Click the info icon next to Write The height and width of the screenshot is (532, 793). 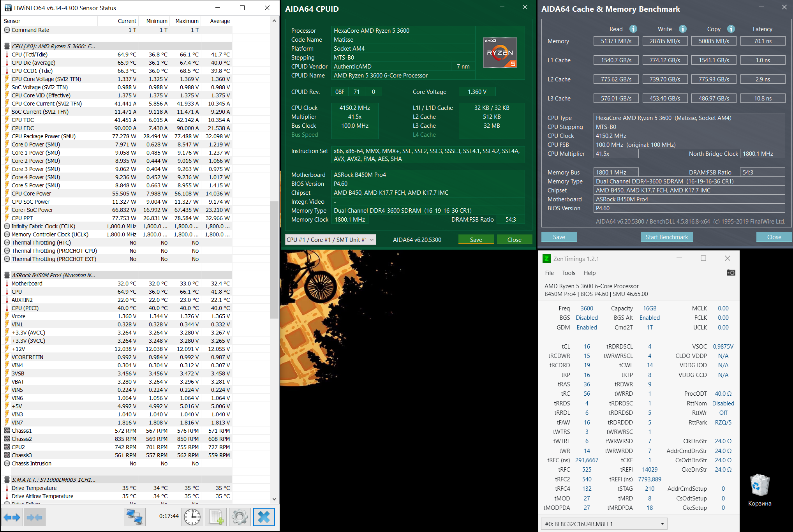682,29
